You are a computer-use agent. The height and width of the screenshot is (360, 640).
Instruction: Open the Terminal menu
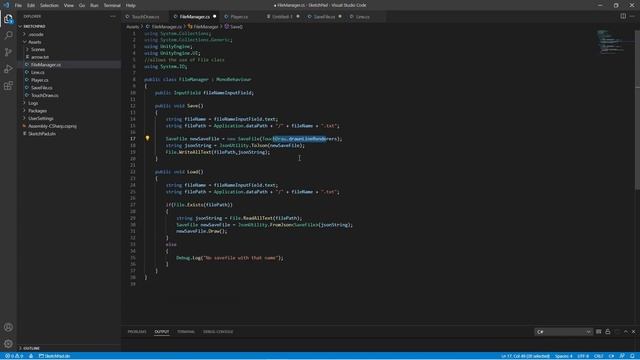[x=112, y=5]
